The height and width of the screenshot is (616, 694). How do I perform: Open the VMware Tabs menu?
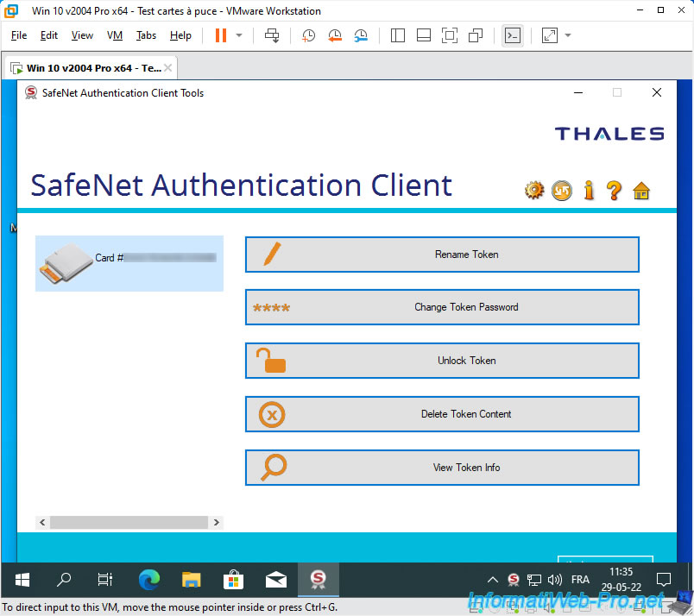click(146, 35)
